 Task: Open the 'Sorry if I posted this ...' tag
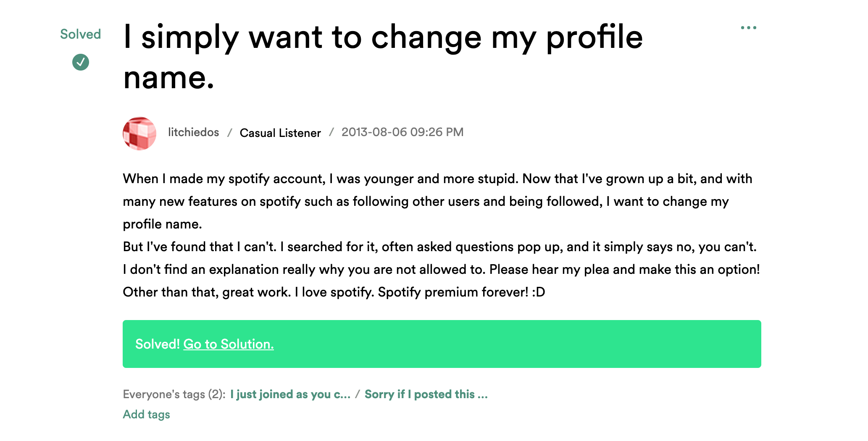tap(426, 394)
